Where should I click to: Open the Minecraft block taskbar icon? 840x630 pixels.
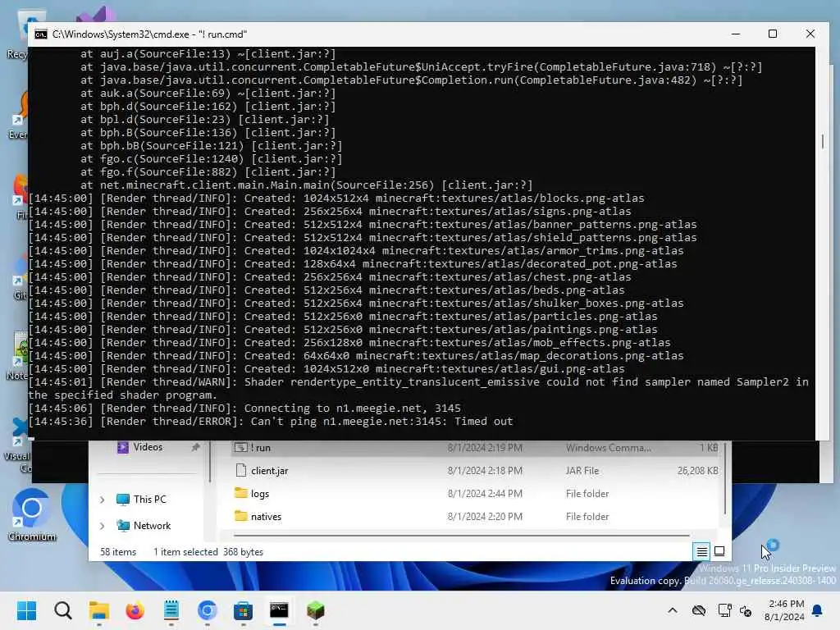[x=316, y=610]
